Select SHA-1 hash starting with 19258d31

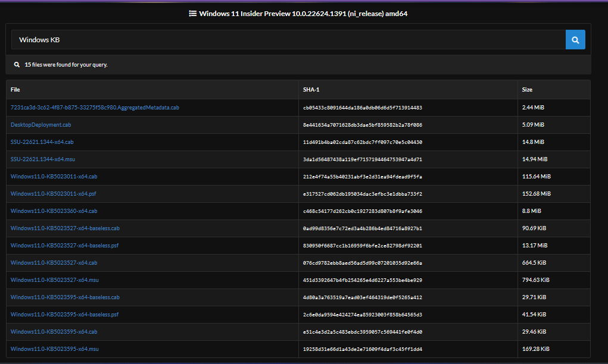(363, 349)
